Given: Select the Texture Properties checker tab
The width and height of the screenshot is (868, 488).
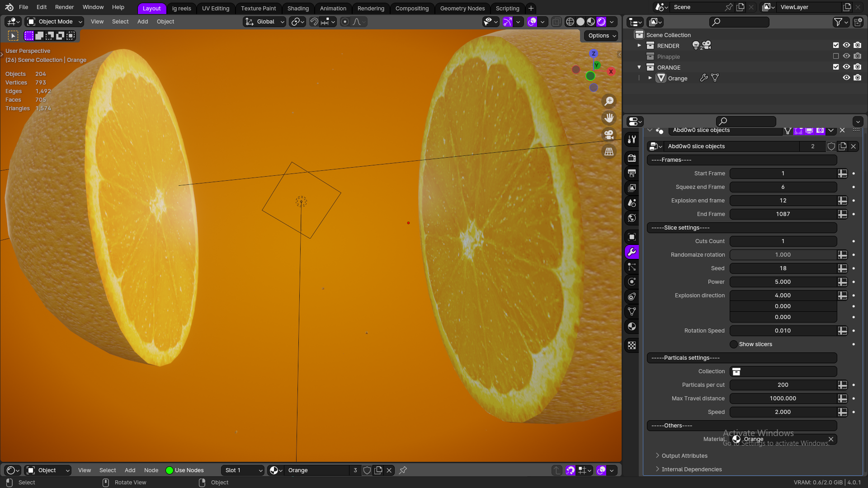Looking at the screenshot, I should (632, 345).
